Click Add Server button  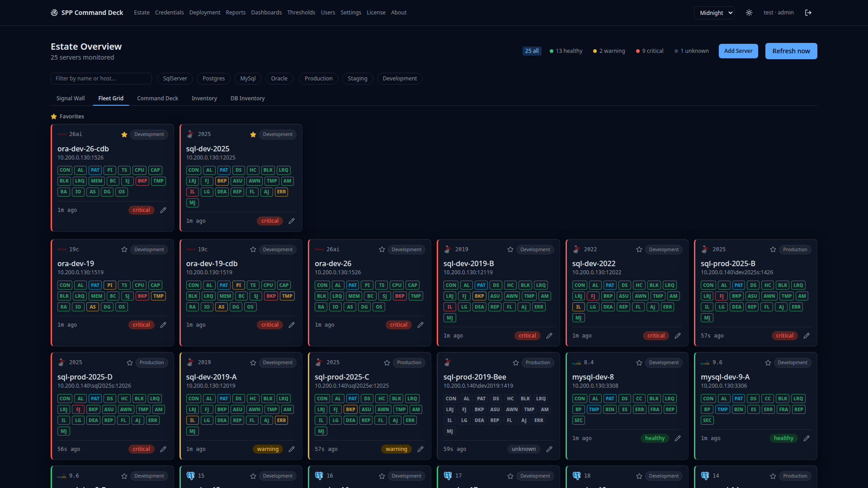[738, 51]
